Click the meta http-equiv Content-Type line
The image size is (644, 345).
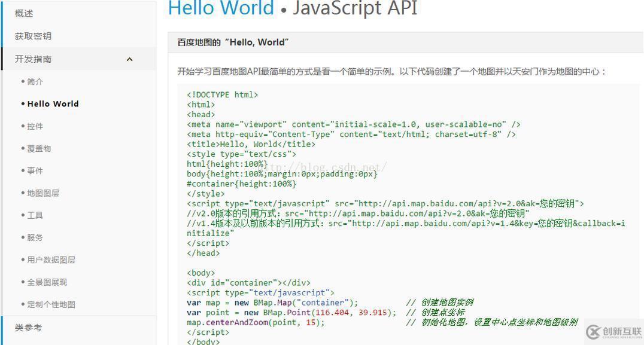click(351, 134)
